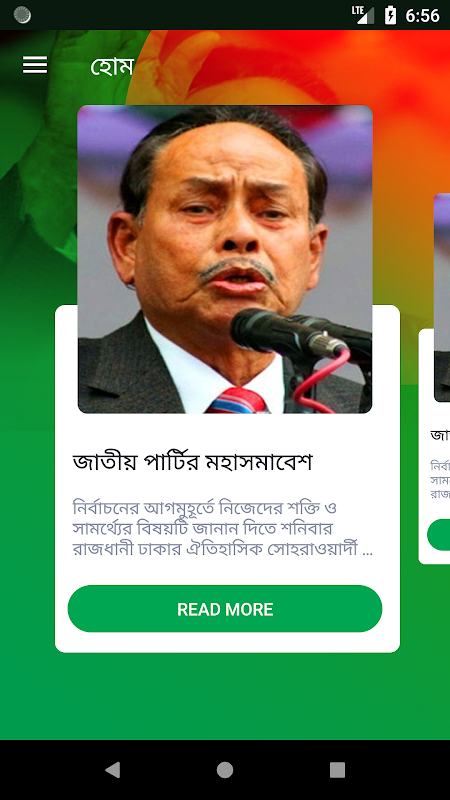Image resolution: width=450 pixels, height=800 pixels.
Task: Tap the second card's cut-off headline
Action: click(x=440, y=435)
